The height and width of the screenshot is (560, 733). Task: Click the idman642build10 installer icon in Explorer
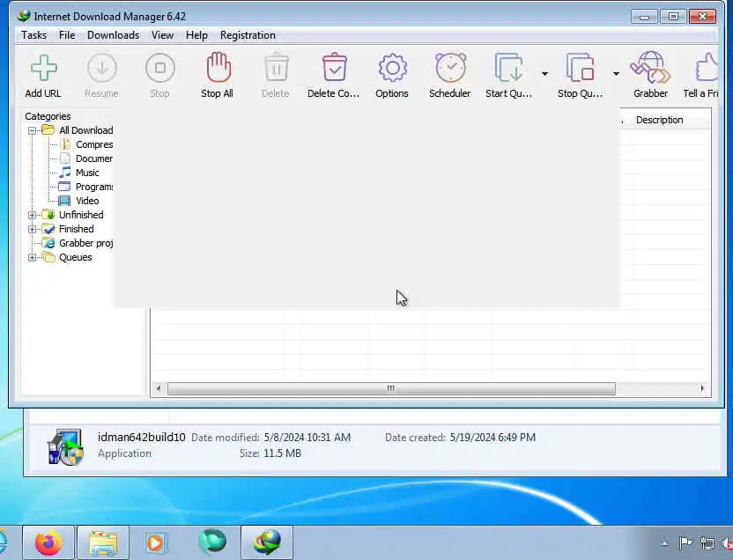click(x=65, y=447)
